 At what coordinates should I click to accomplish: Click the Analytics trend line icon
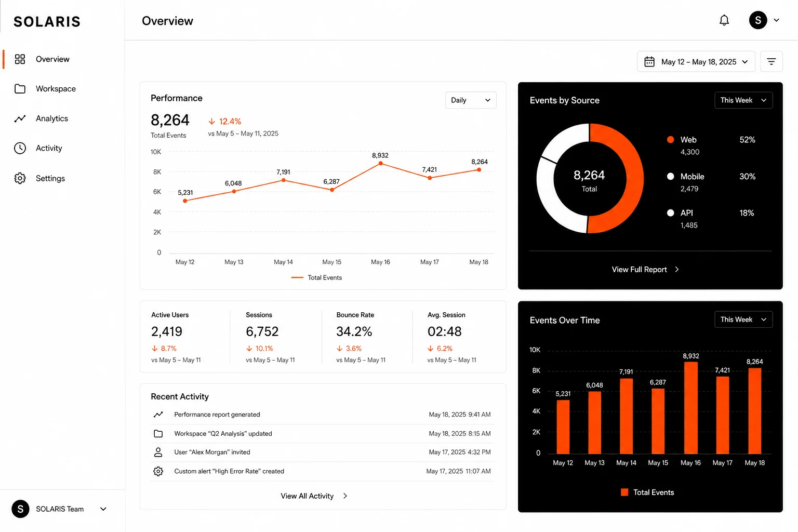click(x=20, y=118)
